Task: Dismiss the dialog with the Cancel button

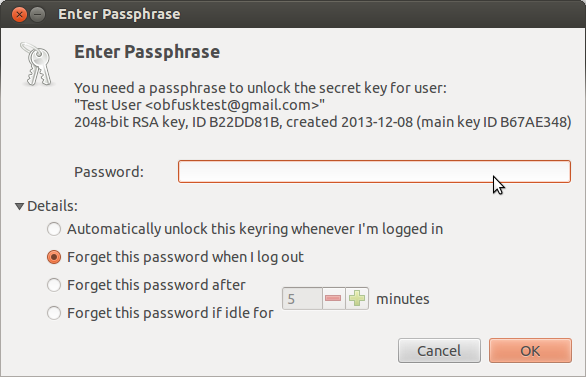Action: click(439, 350)
